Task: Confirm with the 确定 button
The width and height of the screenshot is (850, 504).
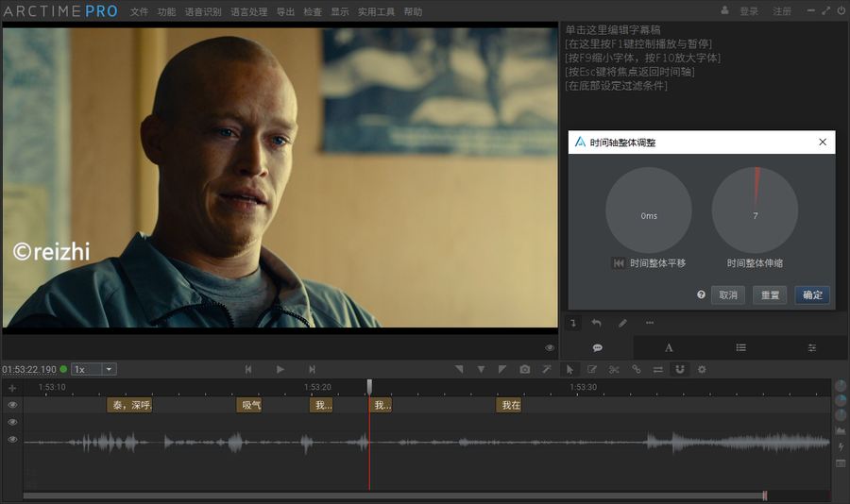Action: pos(812,294)
